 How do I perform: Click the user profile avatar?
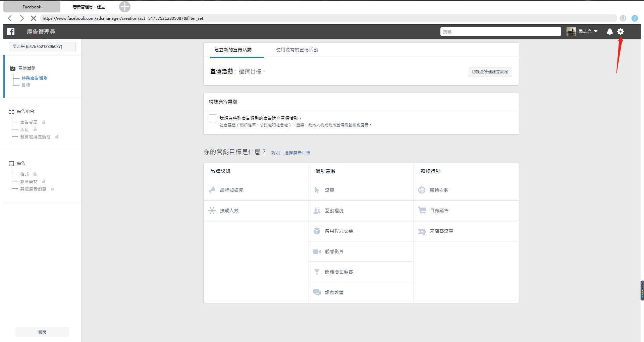(x=571, y=32)
